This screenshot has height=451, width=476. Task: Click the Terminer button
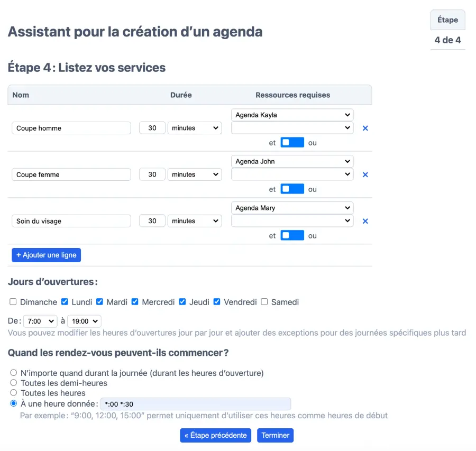(x=275, y=435)
